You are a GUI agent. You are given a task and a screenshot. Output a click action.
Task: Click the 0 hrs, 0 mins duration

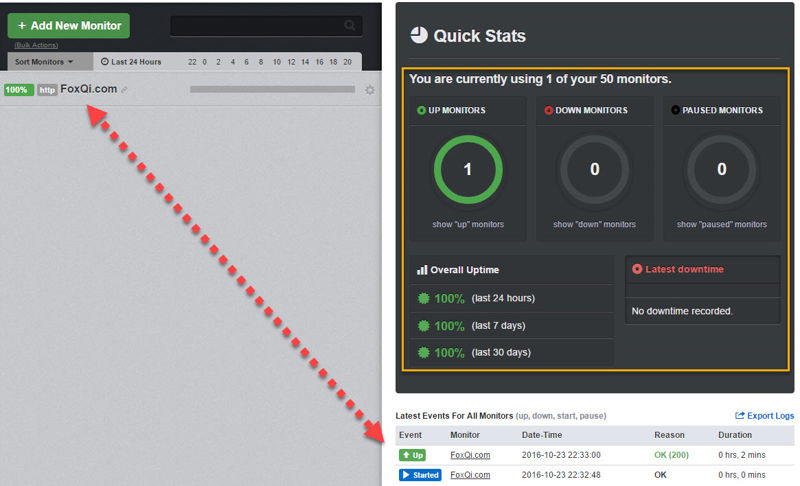(x=742, y=475)
